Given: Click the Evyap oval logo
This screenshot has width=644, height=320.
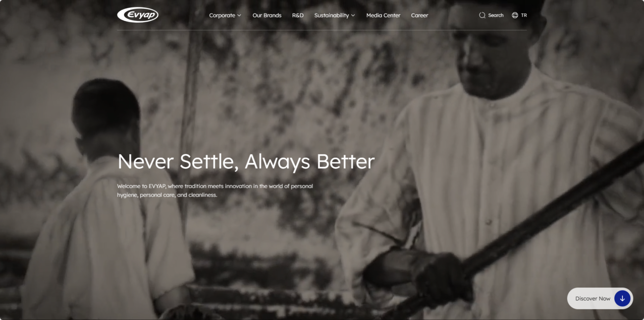Looking at the screenshot, I should click(138, 15).
